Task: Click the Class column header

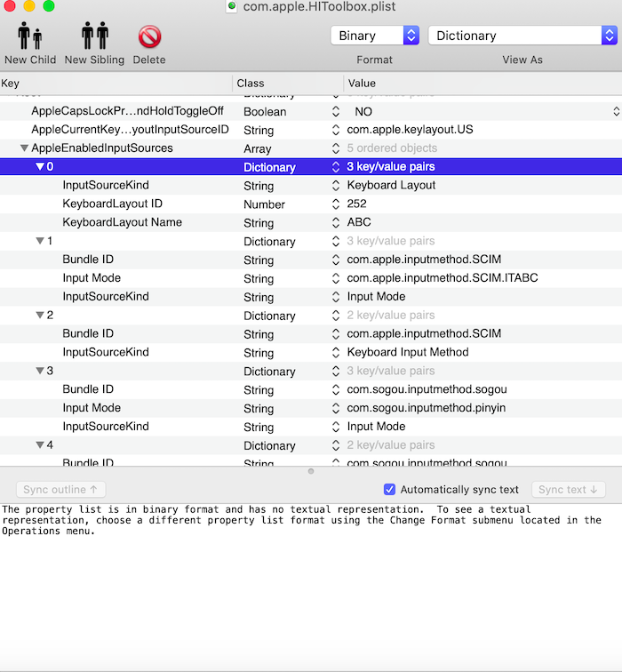Action: click(x=288, y=84)
